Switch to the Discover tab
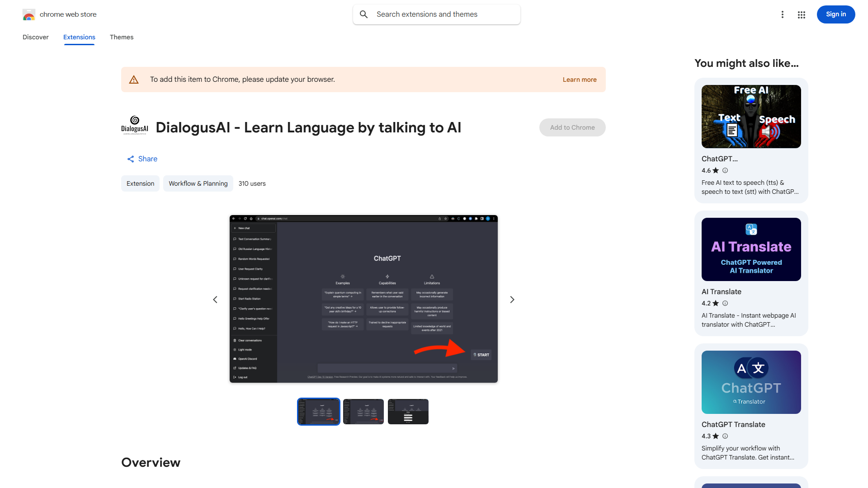The height and width of the screenshot is (488, 868). click(35, 37)
